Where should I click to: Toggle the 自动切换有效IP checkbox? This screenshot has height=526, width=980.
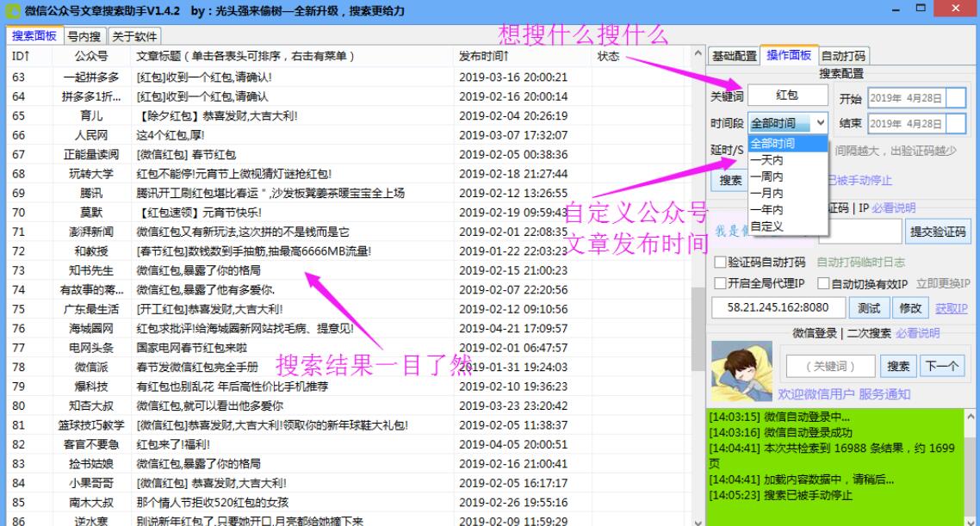824,283
